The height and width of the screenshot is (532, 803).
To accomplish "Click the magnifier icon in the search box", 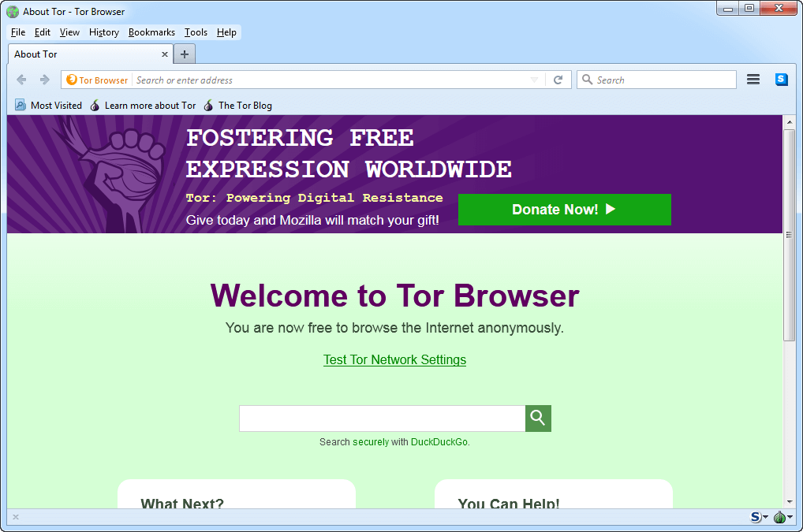I will (x=588, y=80).
